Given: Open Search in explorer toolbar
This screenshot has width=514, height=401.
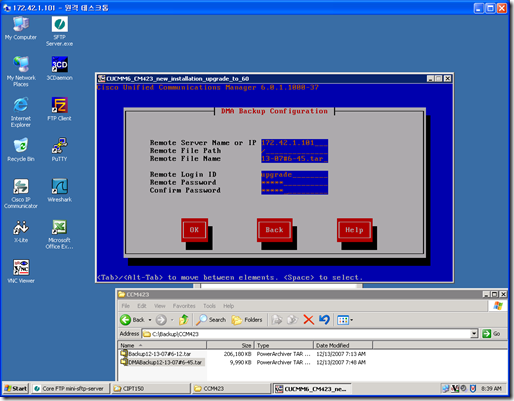Looking at the screenshot, I should 211,320.
